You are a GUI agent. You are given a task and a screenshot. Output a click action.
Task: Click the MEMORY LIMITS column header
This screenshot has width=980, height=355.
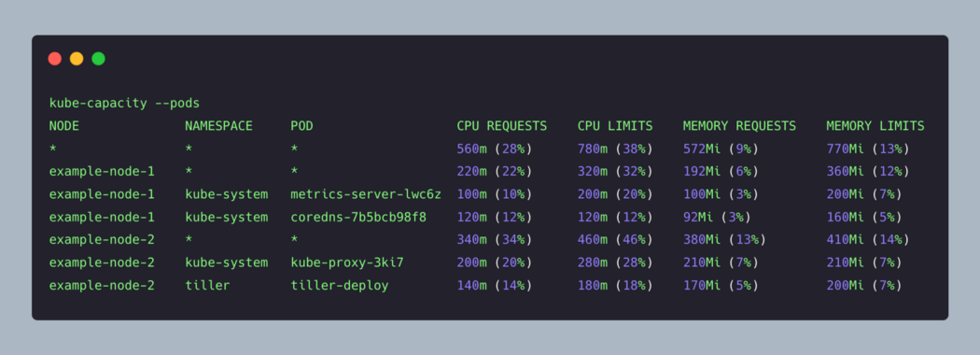tap(875, 126)
